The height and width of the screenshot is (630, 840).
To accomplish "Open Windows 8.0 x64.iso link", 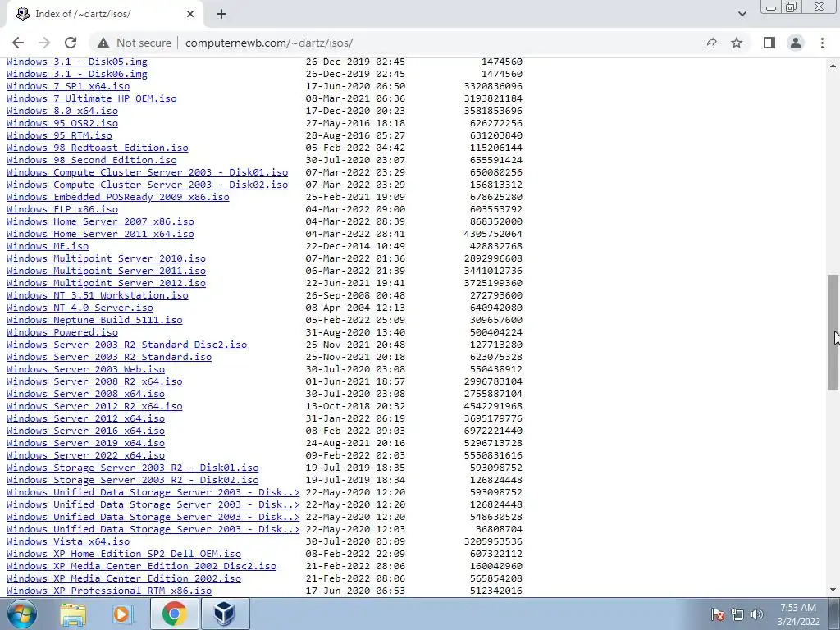I will tap(62, 111).
